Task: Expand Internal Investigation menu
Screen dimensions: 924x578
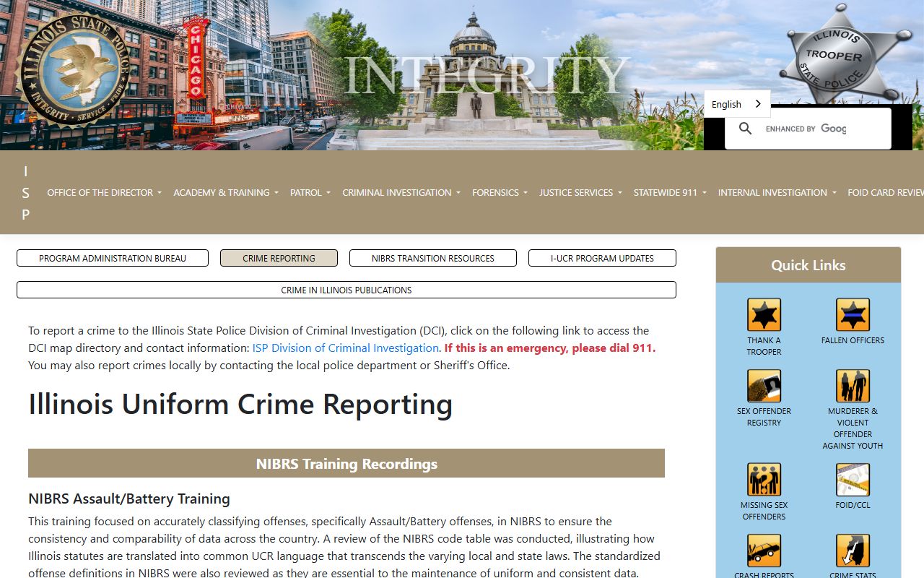Action: [x=777, y=192]
